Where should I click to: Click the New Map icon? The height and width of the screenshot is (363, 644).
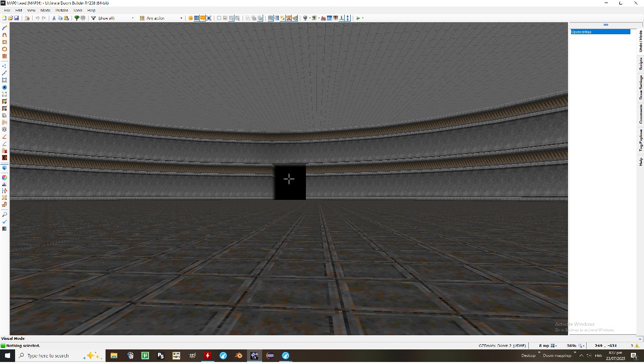5,18
